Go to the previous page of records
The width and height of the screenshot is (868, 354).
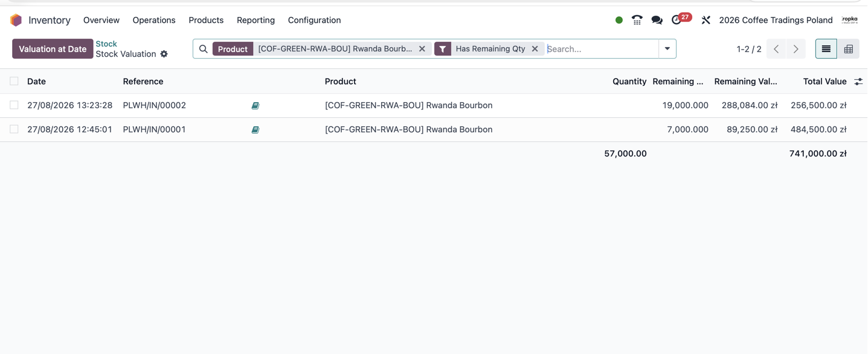[776, 49]
